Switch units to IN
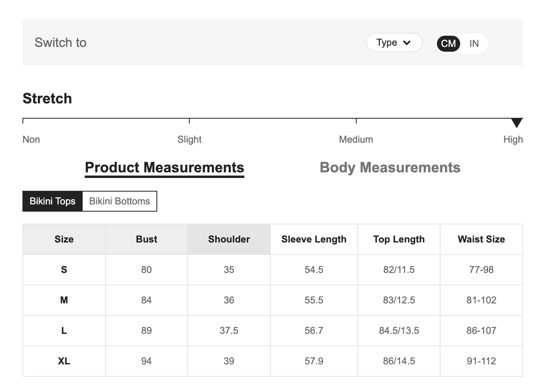Viewport: 536px width, 392px height. click(474, 43)
